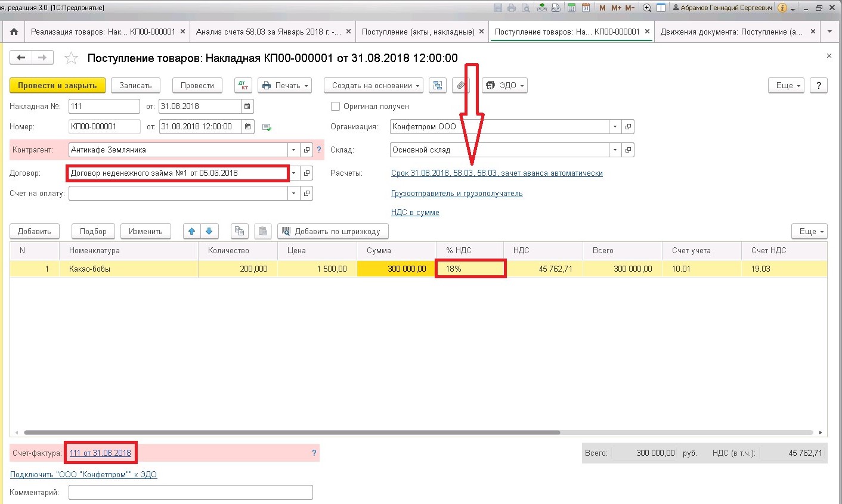842x504 pixels.
Task: Click Изменить button
Action: point(146,231)
